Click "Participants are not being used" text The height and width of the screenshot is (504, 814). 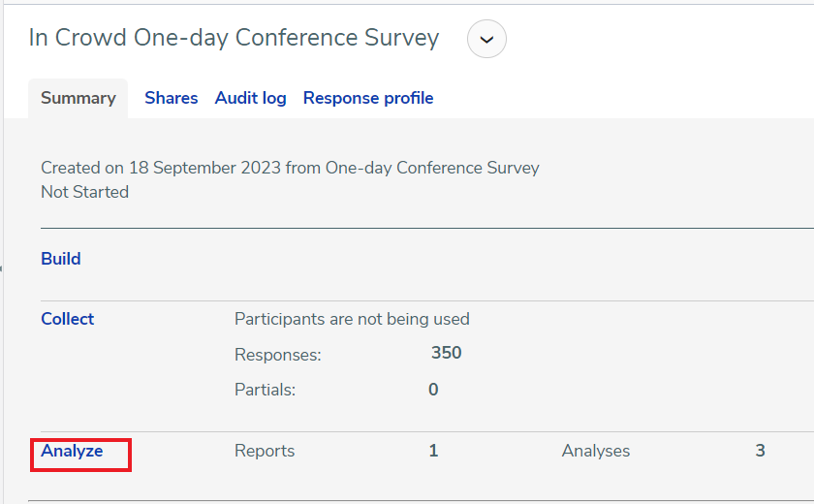tap(352, 319)
